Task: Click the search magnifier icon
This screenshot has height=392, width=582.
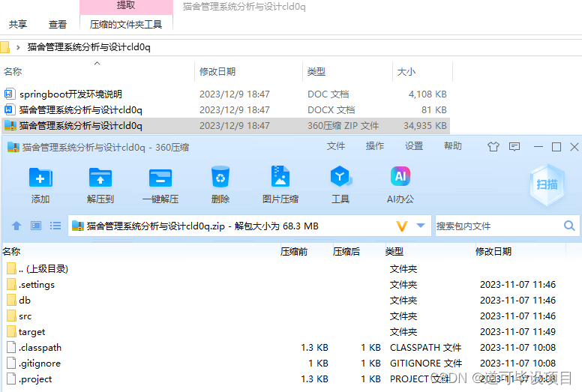Action: [569, 226]
